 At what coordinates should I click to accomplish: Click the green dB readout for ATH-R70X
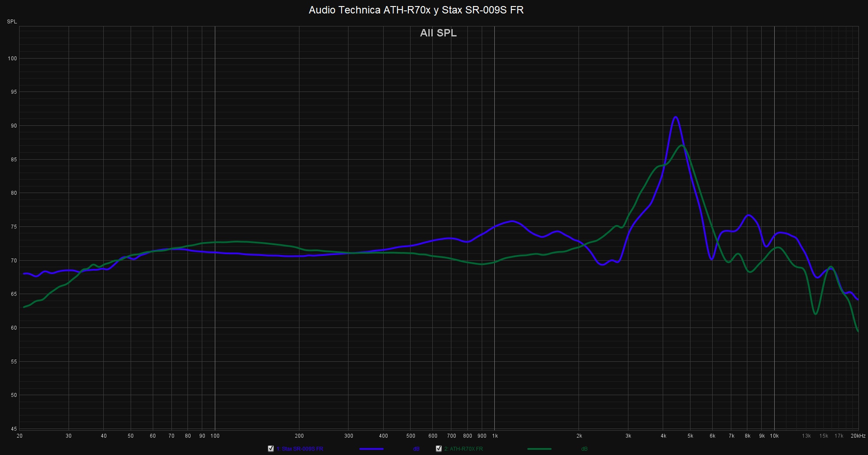[x=584, y=449]
